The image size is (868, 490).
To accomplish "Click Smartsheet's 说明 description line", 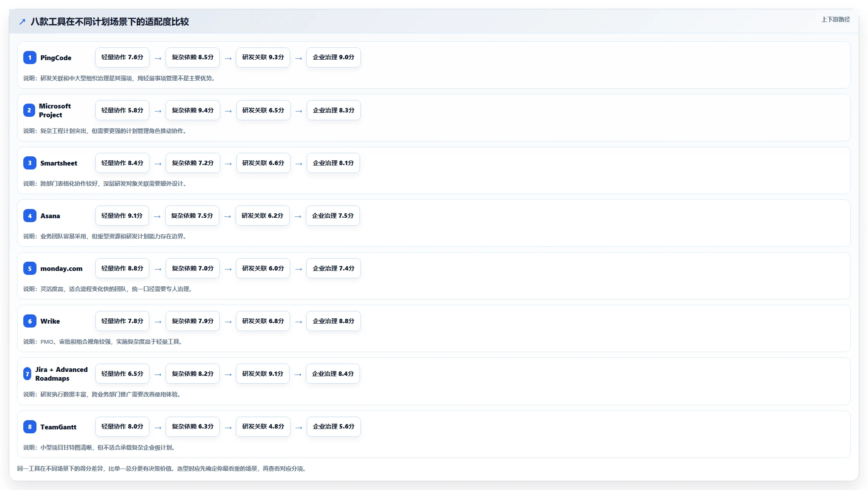I will pyautogui.click(x=105, y=184).
